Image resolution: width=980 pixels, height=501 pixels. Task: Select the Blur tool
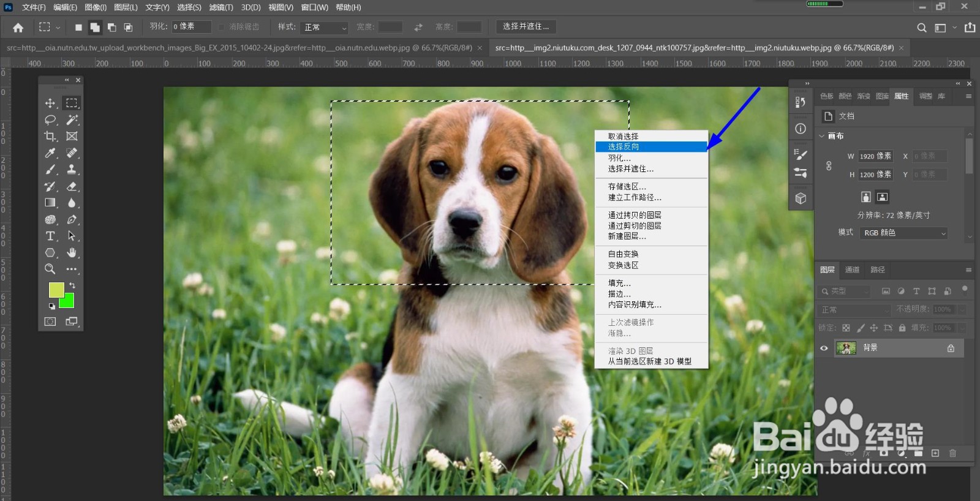[x=72, y=203]
